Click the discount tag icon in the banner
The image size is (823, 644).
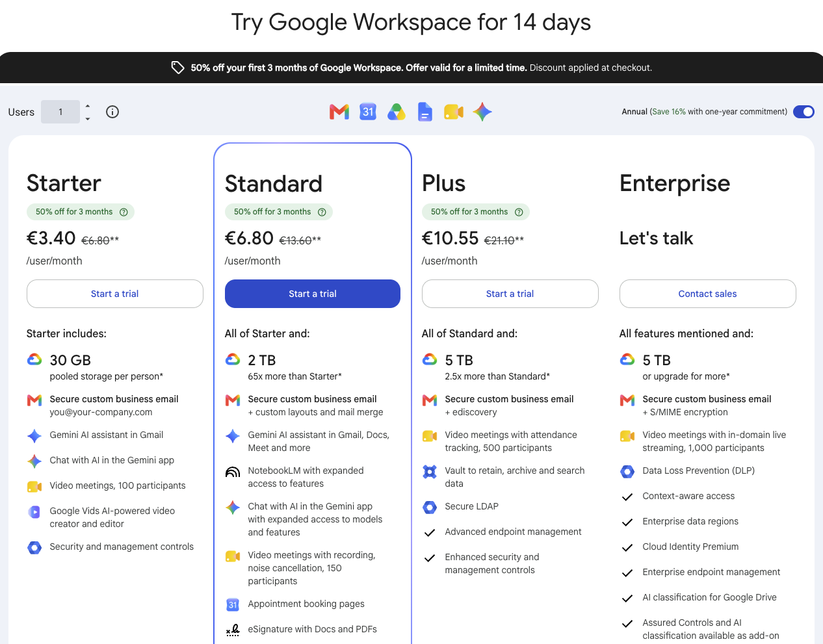click(x=177, y=68)
